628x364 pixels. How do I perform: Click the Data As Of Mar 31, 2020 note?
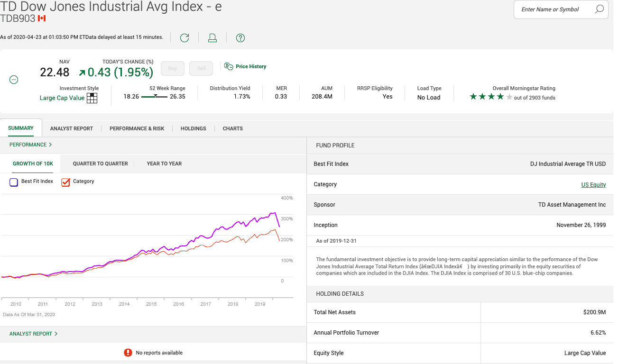29,315
